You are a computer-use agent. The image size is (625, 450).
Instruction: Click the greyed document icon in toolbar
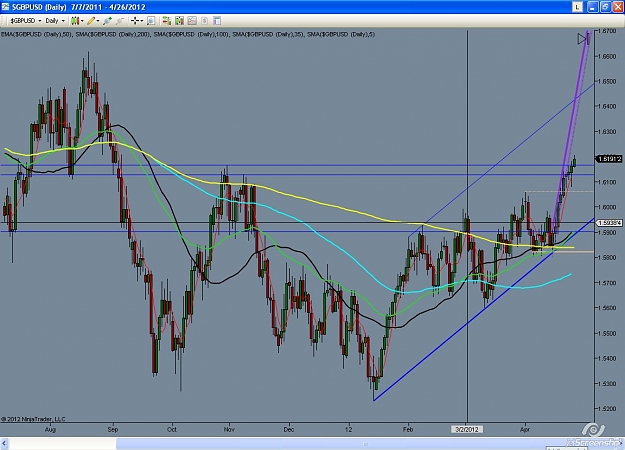[x=204, y=21]
